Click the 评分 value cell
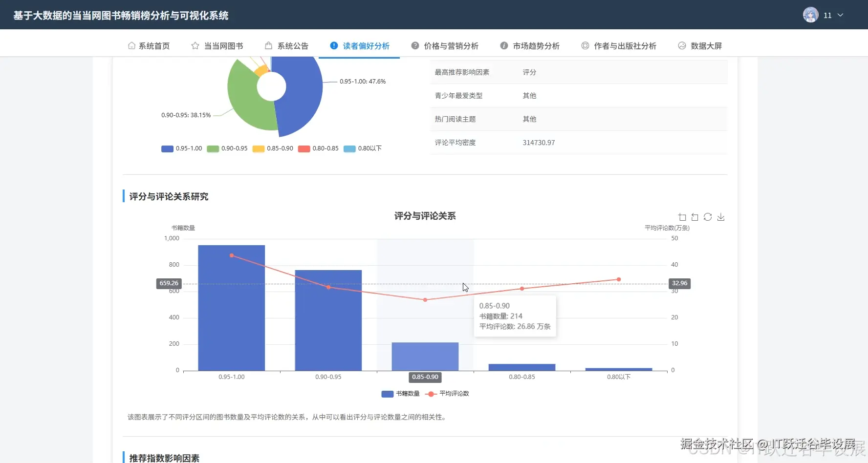The height and width of the screenshot is (463, 868). click(x=529, y=72)
